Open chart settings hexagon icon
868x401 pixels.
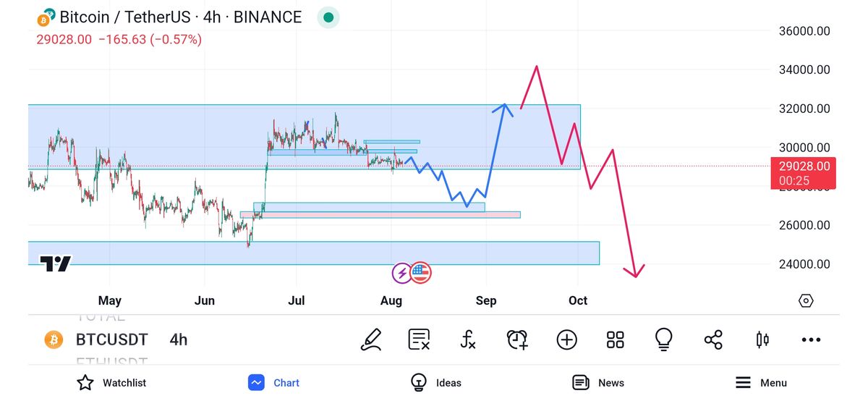(807, 300)
